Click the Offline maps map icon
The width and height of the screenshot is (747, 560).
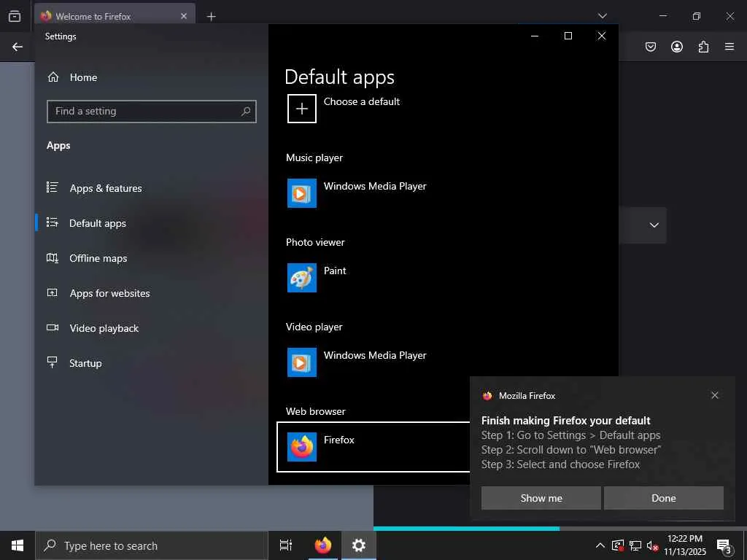click(53, 257)
